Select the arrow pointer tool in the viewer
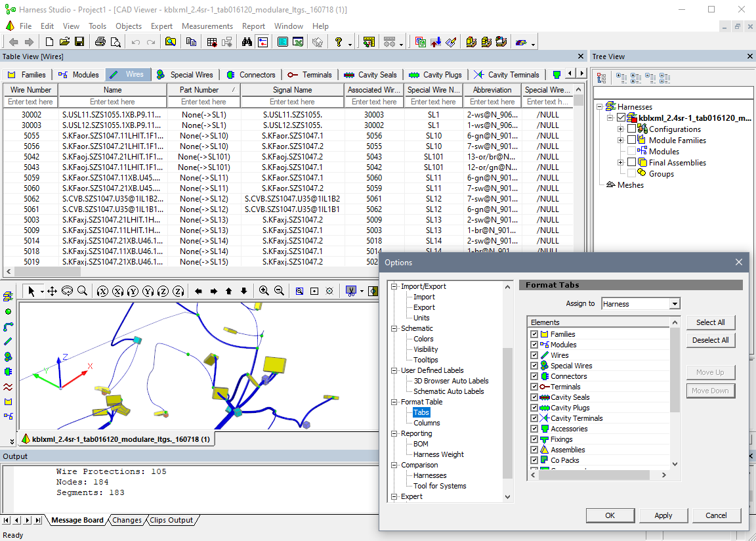The width and height of the screenshot is (756, 541). click(30, 291)
